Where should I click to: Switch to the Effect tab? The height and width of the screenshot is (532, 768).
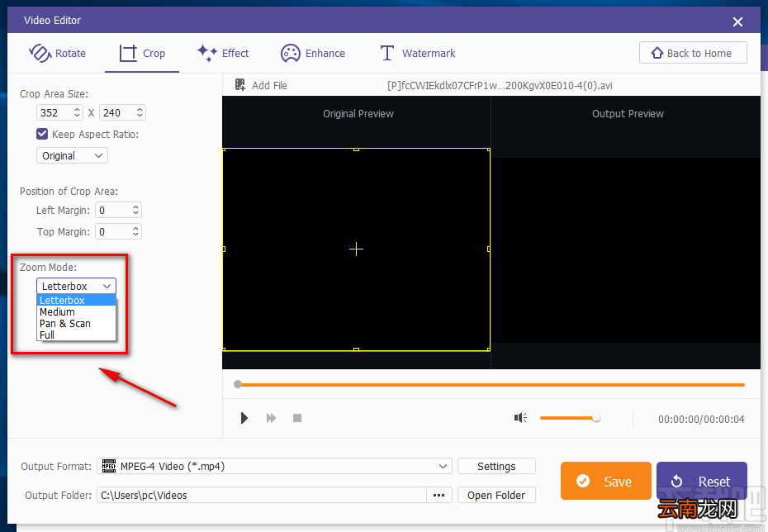pos(223,53)
